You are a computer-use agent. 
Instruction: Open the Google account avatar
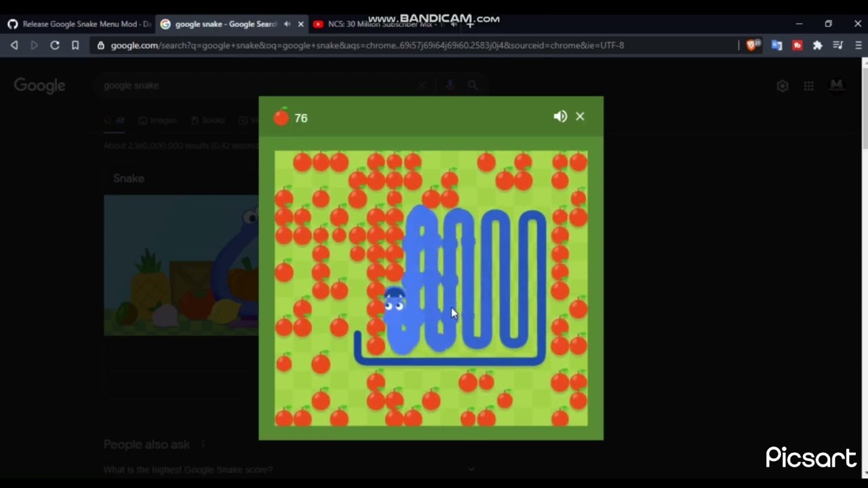(836, 85)
